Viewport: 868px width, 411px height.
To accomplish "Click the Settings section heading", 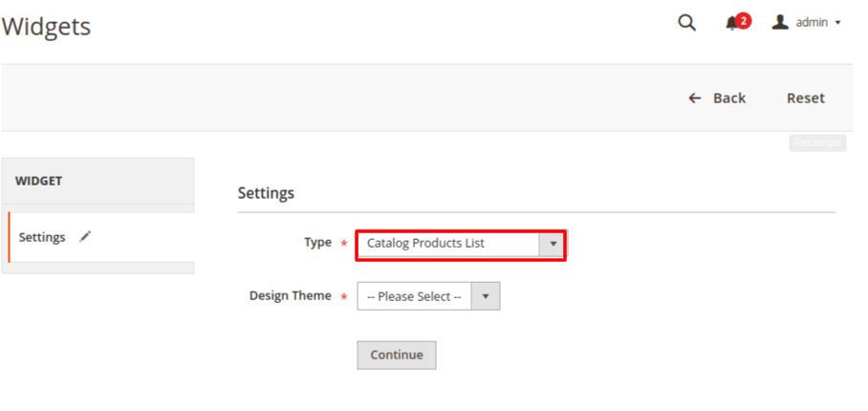I will pos(266,193).
